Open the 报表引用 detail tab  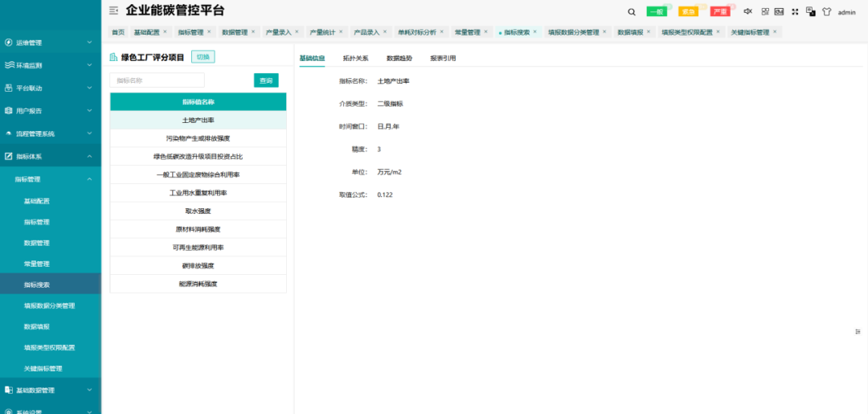[443, 58]
